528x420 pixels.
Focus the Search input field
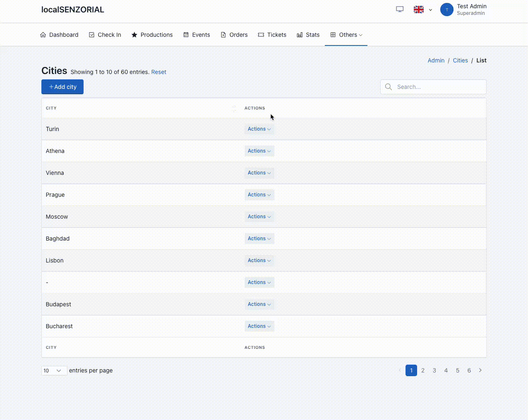(x=439, y=87)
